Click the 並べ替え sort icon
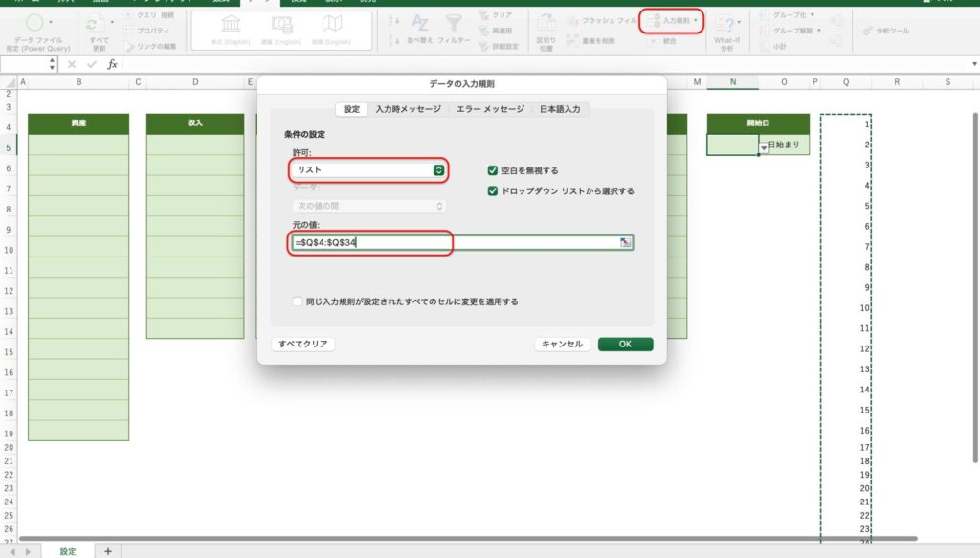980x558 pixels. [419, 23]
